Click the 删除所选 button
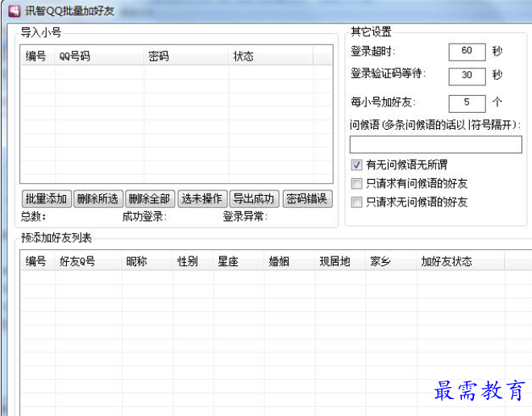The image size is (532, 416). pos(98,198)
